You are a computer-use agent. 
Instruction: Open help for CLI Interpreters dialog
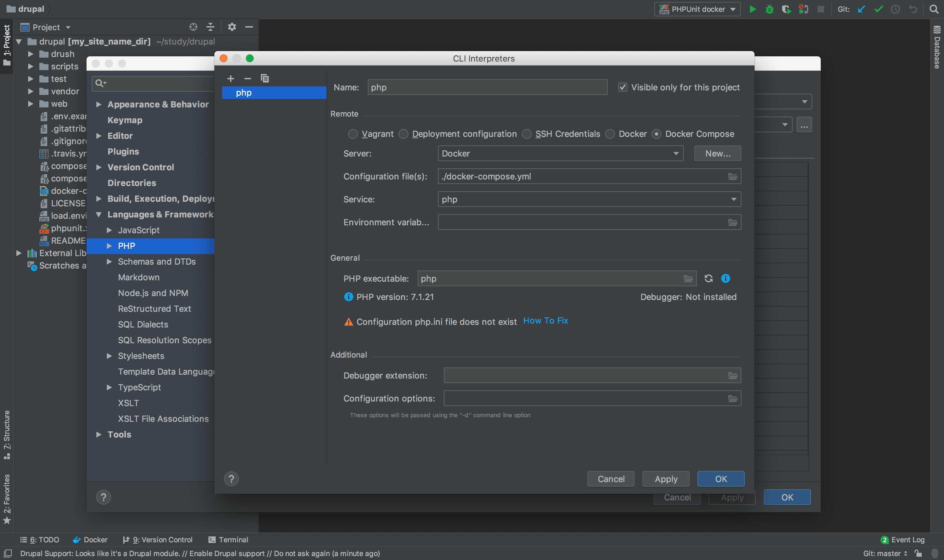click(x=231, y=479)
